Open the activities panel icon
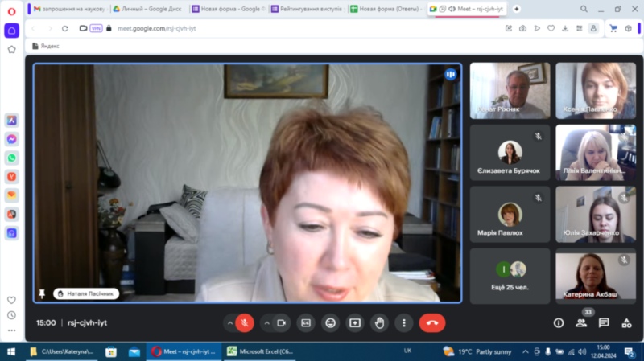This screenshot has width=644, height=361. (x=626, y=322)
